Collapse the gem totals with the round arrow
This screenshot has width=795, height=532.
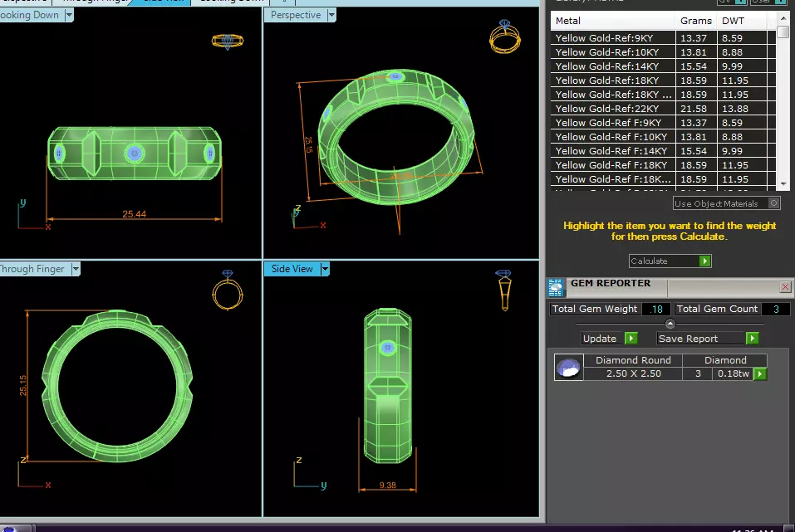click(670, 323)
